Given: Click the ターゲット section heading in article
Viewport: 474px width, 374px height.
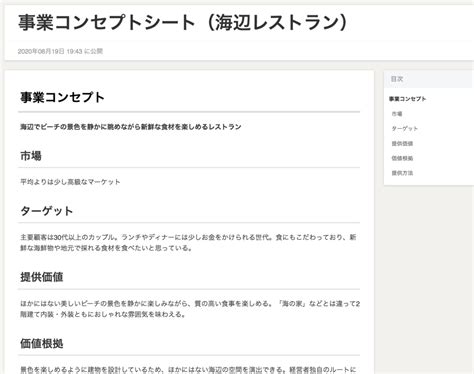Looking at the screenshot, I should pyautogui.click(x=46, y=211).
